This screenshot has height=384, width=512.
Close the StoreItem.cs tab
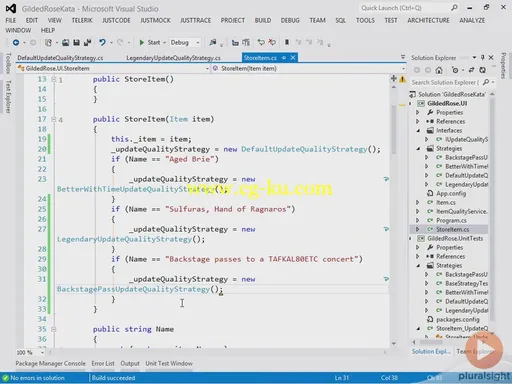click(293, 58)
